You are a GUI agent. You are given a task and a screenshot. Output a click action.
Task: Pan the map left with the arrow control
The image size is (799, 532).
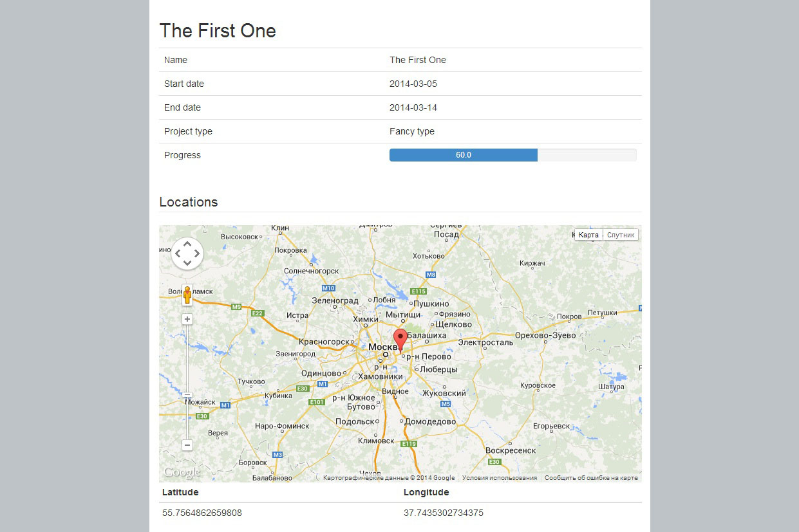point(178,254)
